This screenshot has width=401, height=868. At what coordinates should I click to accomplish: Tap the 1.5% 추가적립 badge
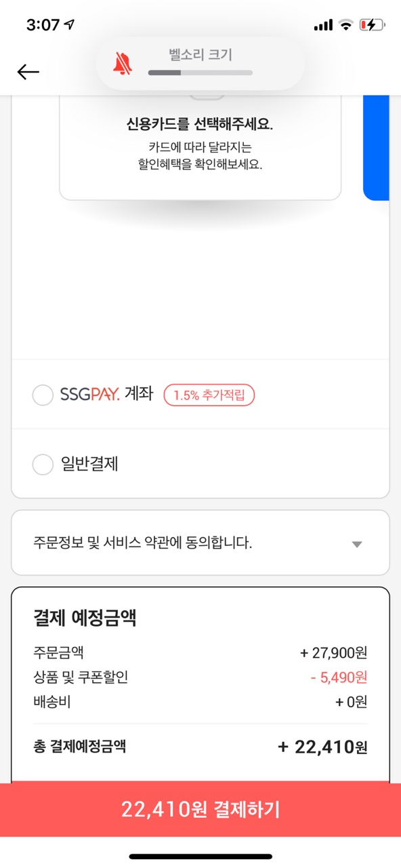click(x=209, y=395)
